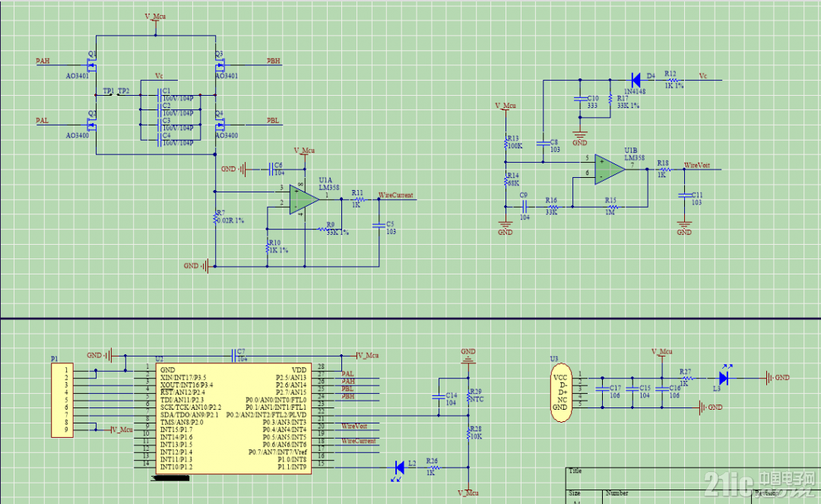The image size is (821, 504).
Task: Select capacitor C17 near U3
Action: 602,388
